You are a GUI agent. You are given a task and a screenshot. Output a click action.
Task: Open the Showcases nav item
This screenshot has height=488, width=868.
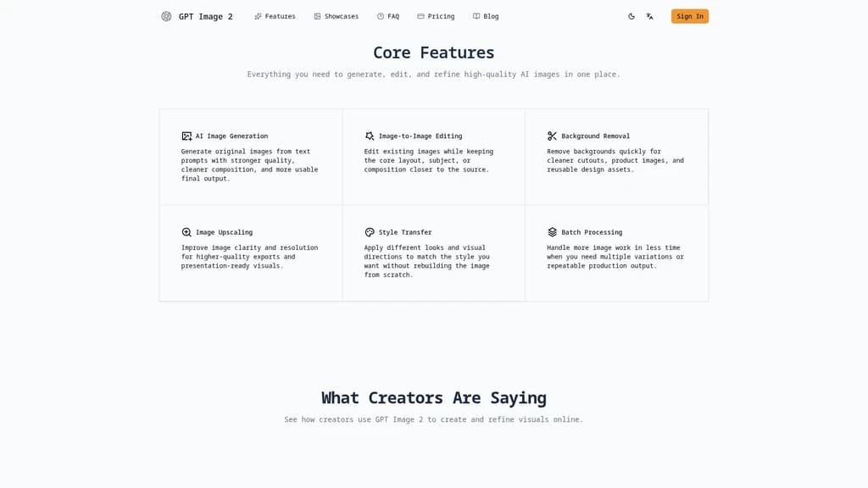[x=336, y=17]
